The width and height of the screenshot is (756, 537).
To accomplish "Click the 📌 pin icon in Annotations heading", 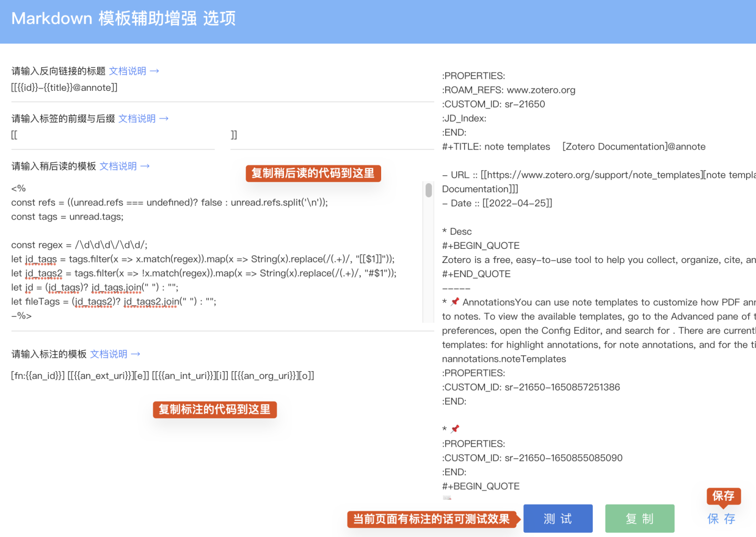I will 454,301.
